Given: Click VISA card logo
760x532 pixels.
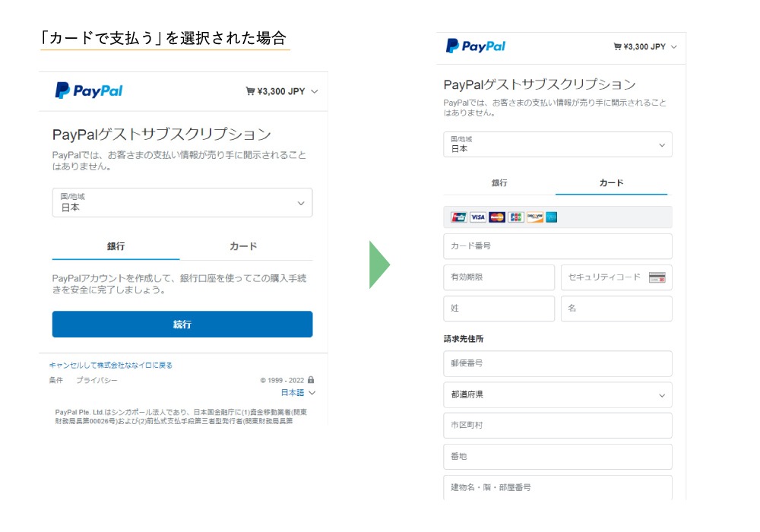Looking at the screenshot, I should pyautogui.click(x=478, y=217).
